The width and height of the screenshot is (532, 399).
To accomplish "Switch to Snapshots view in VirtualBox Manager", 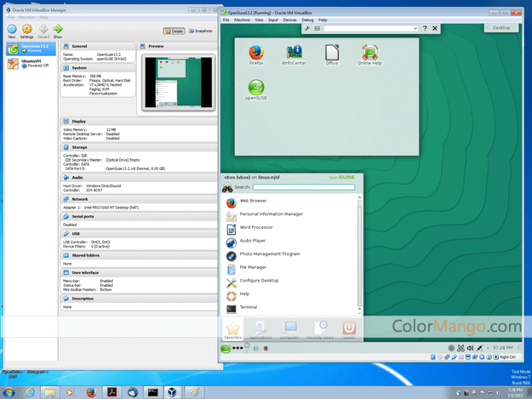I will coord(201,31).
